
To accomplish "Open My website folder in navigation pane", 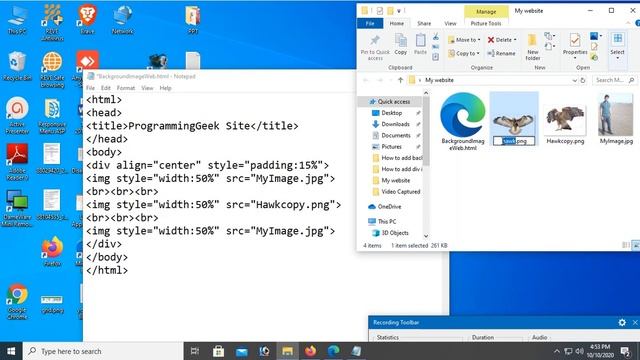I will point(396,180).
